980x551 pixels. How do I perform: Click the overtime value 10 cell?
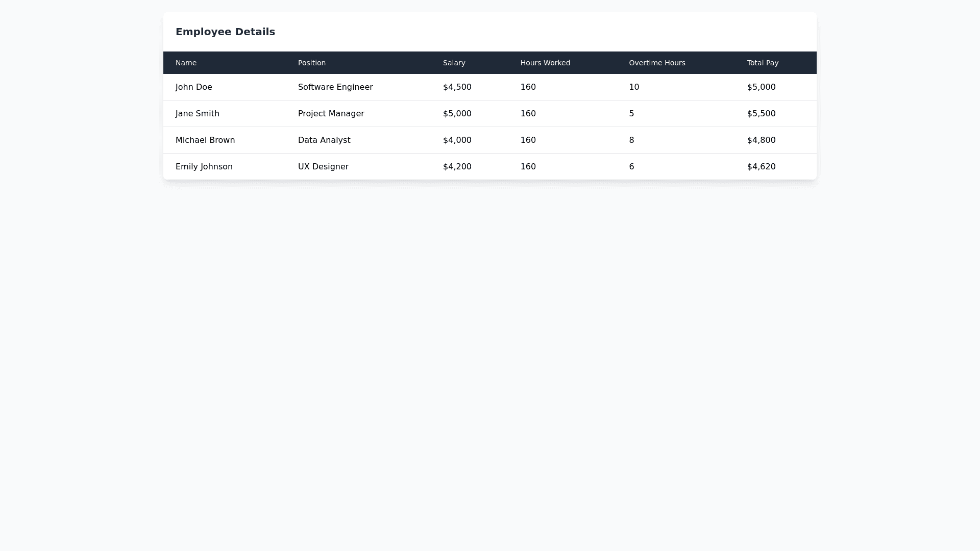pyautogui.click(x=634, y=87)
